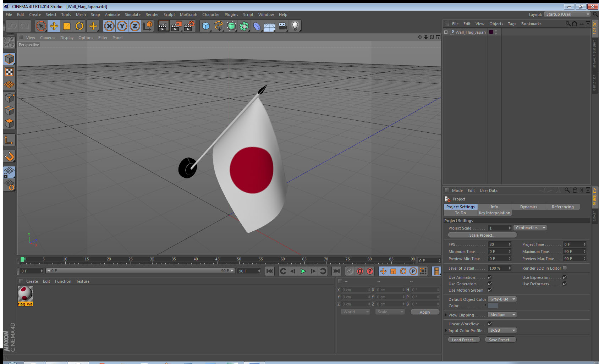Add a Floor environment object
The image size is (599, 364).
pyautogui.click(x=270, y=26)
